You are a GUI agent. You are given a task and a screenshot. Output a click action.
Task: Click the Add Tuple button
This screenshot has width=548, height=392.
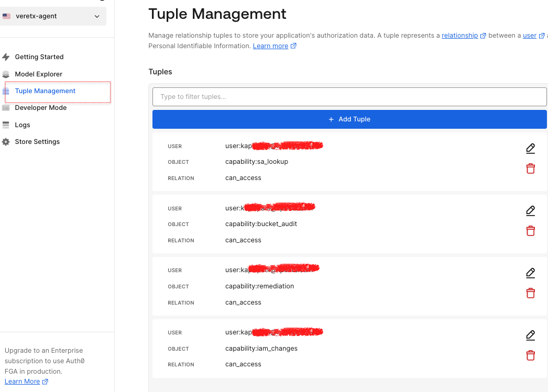click(x=349, y=119)
